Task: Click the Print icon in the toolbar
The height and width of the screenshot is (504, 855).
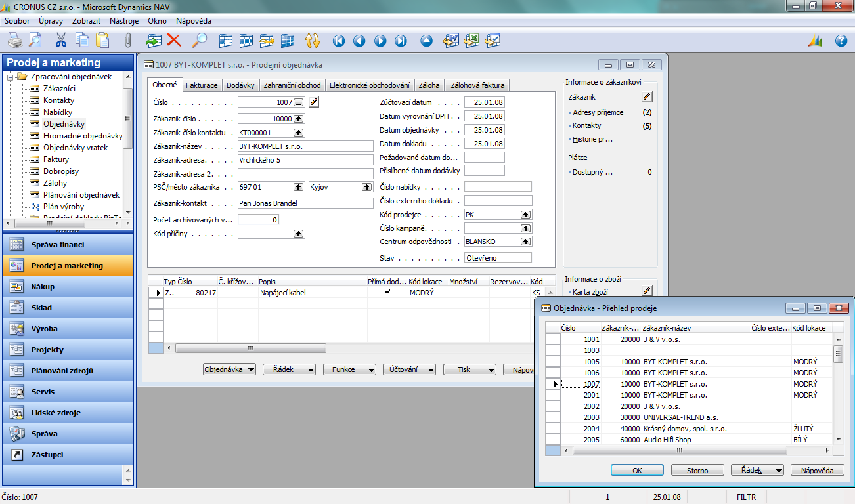Action: [15, 41]
